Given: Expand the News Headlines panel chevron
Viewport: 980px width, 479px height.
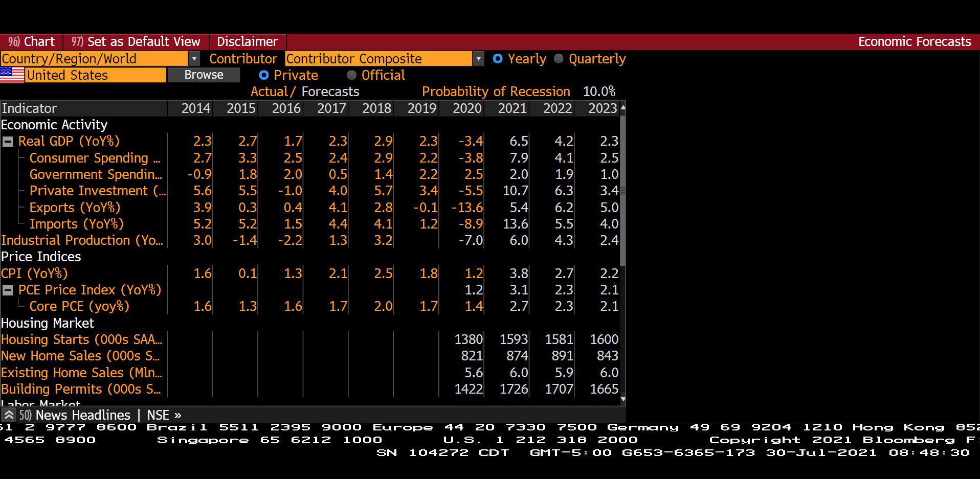Looking at the screenshot, I should click(9, 415).
